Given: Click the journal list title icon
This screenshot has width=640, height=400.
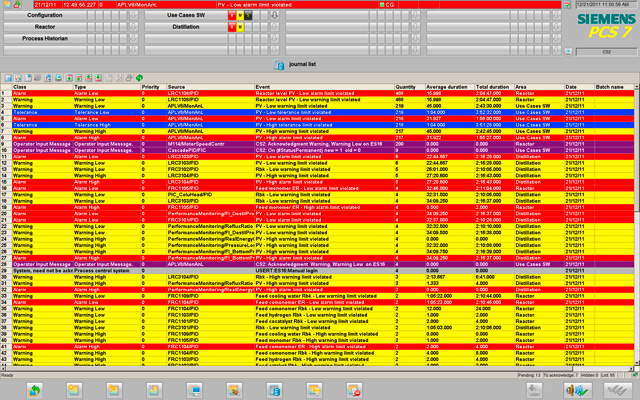Looking at the screenshot, I should (279, 62).
